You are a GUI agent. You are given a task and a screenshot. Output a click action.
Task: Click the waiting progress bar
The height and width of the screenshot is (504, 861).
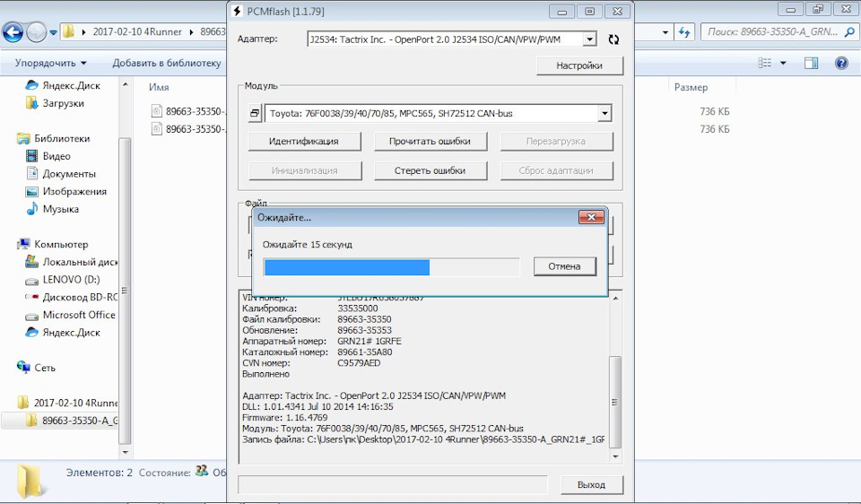(x=391, y=267)
